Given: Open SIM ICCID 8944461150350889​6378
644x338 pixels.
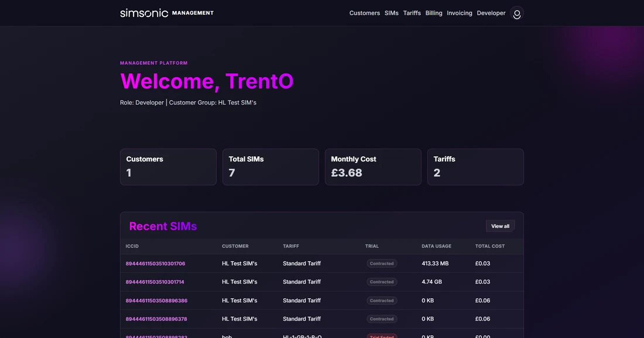Looking at the screenshot, I should 156,319.
